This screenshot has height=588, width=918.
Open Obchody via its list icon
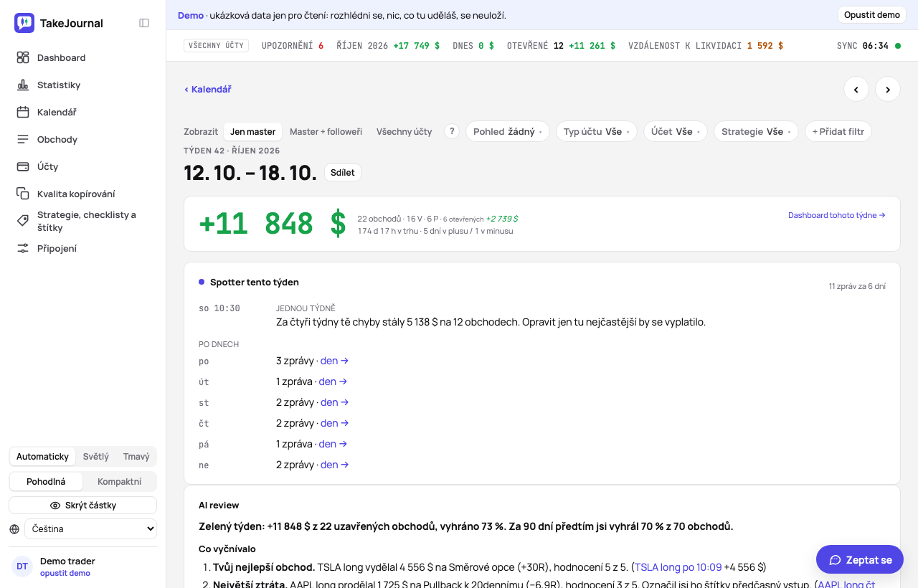click(23, 139)
